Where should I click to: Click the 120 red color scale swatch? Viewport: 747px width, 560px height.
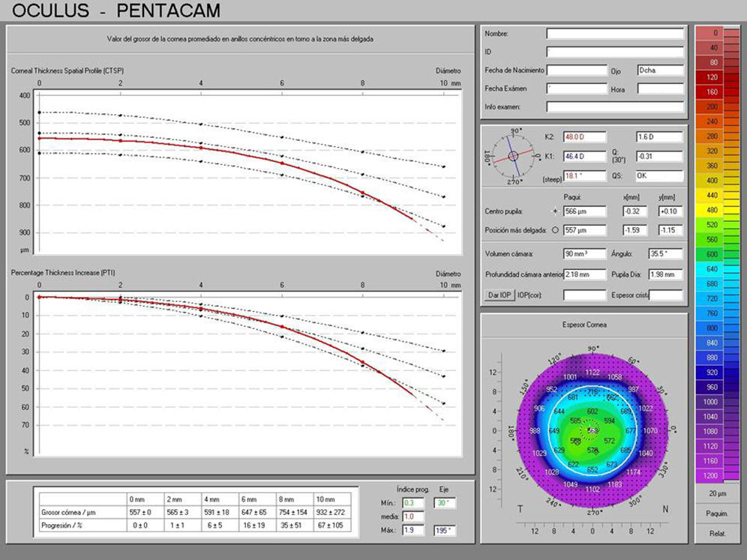coord(717,77)
